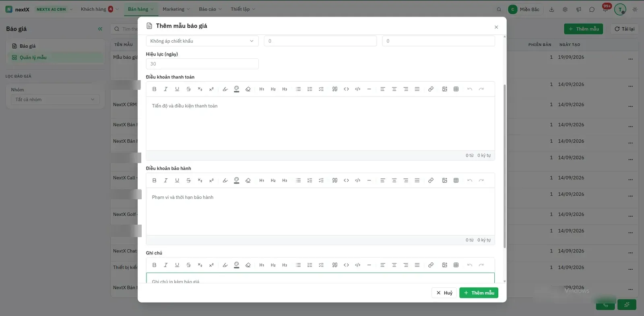
Task: Insert checklist in payment terms editor
Action: tap(321, 89)
